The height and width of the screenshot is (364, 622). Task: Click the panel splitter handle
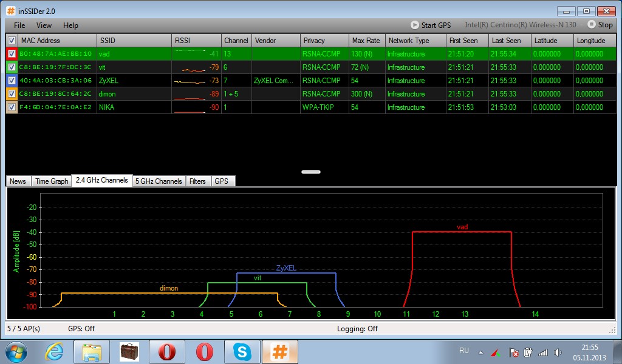[x=311, y=172]
